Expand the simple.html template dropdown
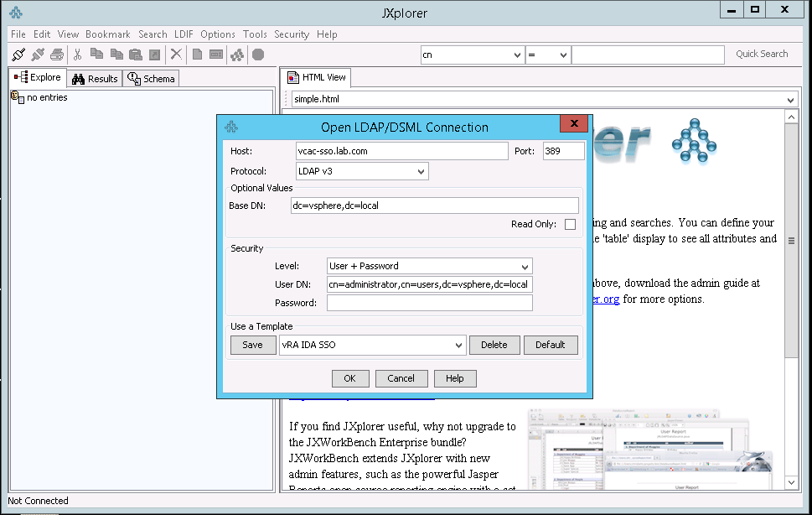Viewport: 812px width, 515px height. [x=544, y=99]
